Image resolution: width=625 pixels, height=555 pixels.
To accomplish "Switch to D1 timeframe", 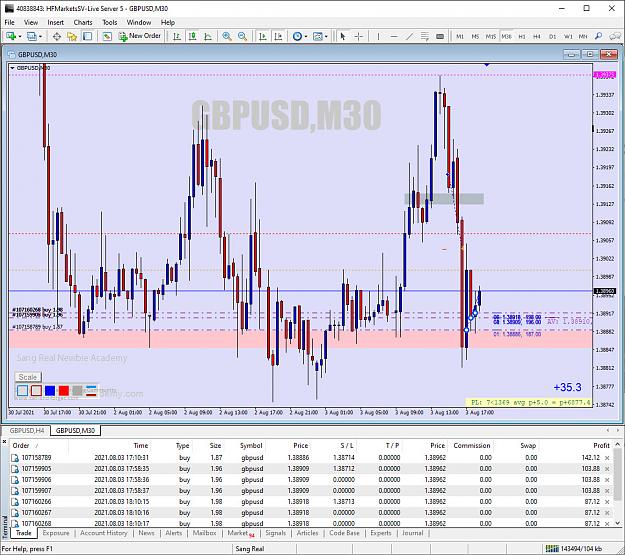I will (552, 36).
